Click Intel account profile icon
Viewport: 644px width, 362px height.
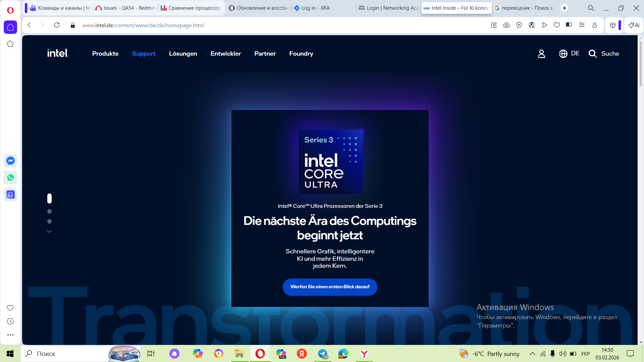click(x=541, y=54)
